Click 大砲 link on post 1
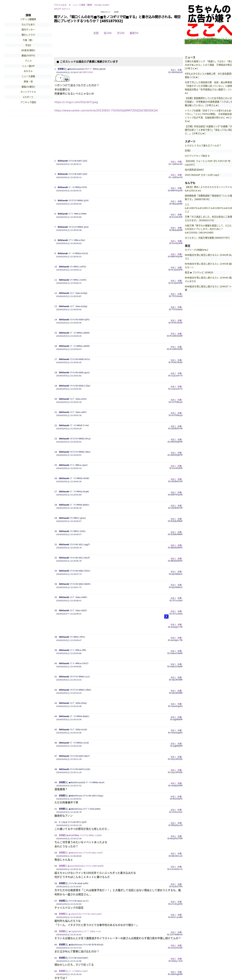This screenshot has width=232, height=980. click(180, 70)
